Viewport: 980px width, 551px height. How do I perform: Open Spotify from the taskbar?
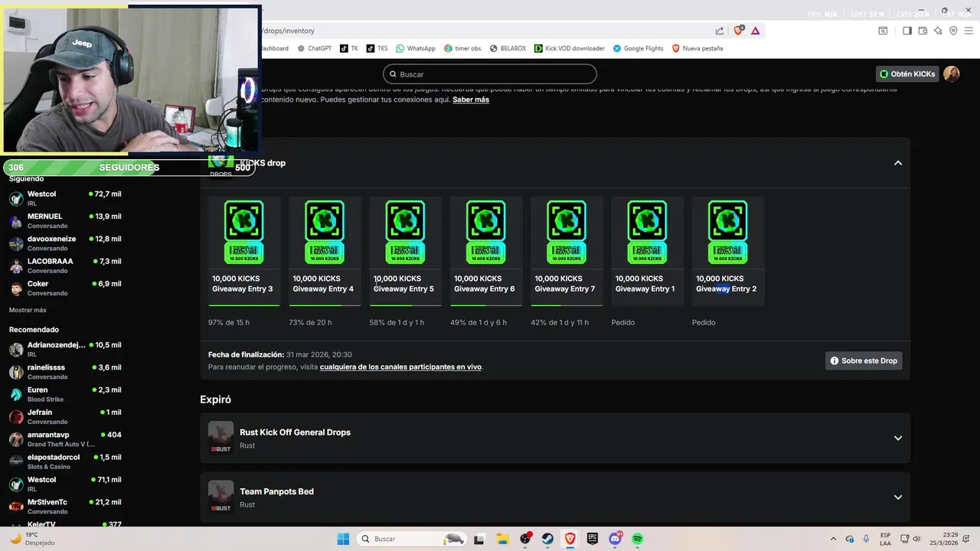(x=638, y=539)
